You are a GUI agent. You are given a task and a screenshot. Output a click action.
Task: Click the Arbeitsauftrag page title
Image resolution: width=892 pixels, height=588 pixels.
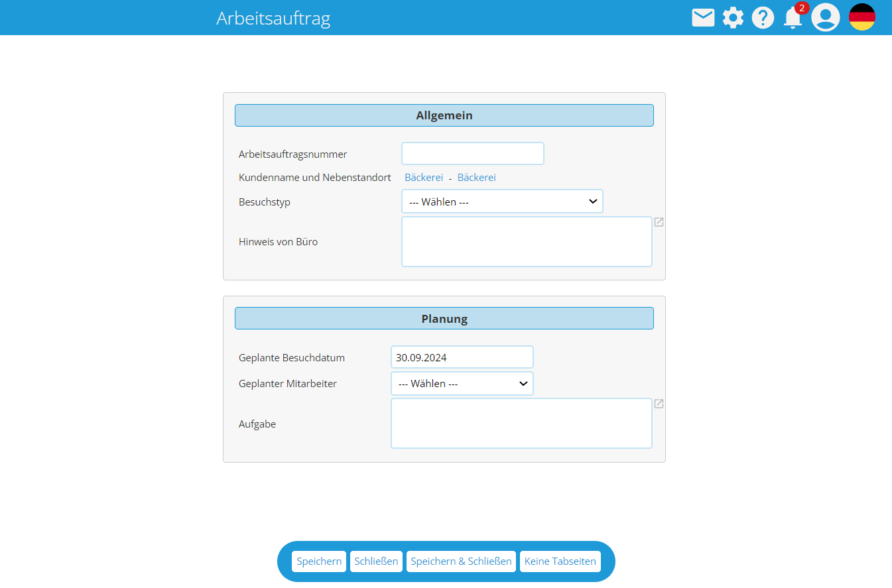pos(273,18)
